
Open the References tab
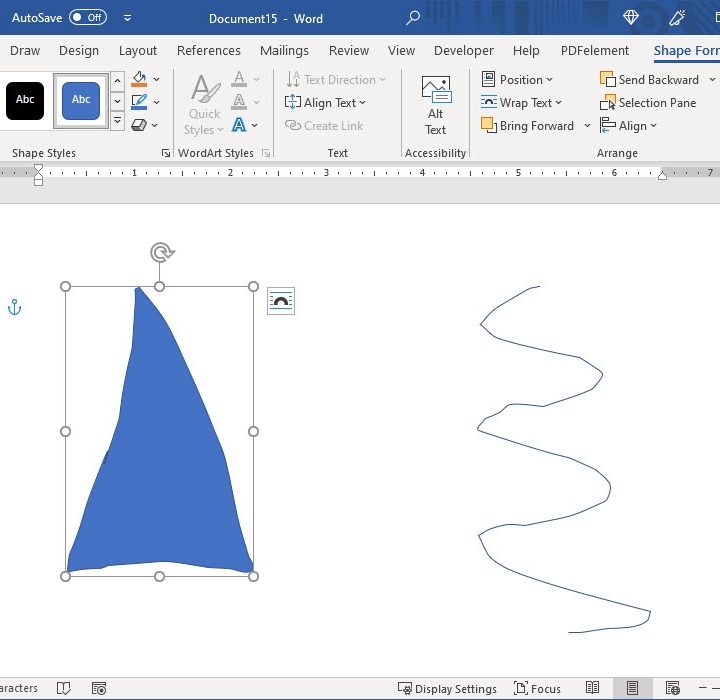click(208, 51)
